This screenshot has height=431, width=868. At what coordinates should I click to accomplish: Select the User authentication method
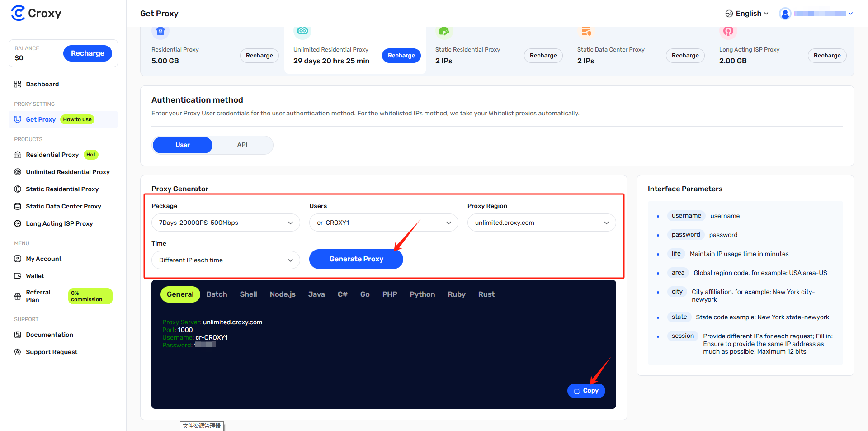[x=183, y=145]
